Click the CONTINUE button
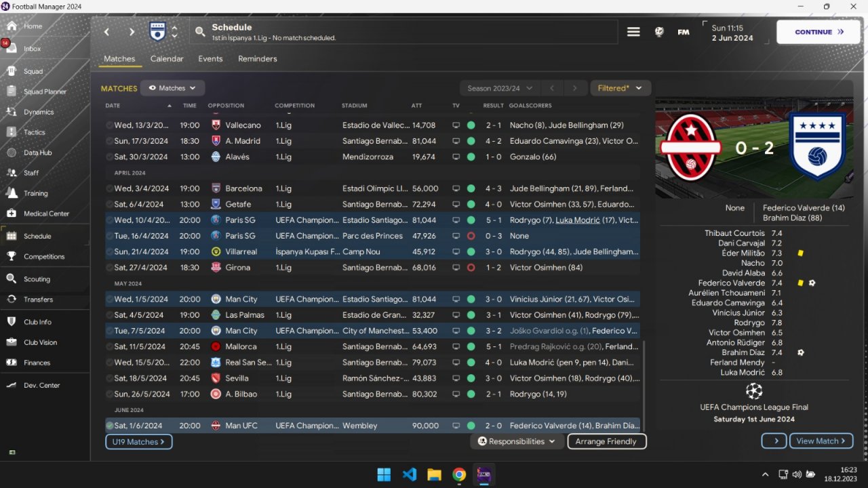Viewport: 868px width, 488px height. [x=818, y=32]
